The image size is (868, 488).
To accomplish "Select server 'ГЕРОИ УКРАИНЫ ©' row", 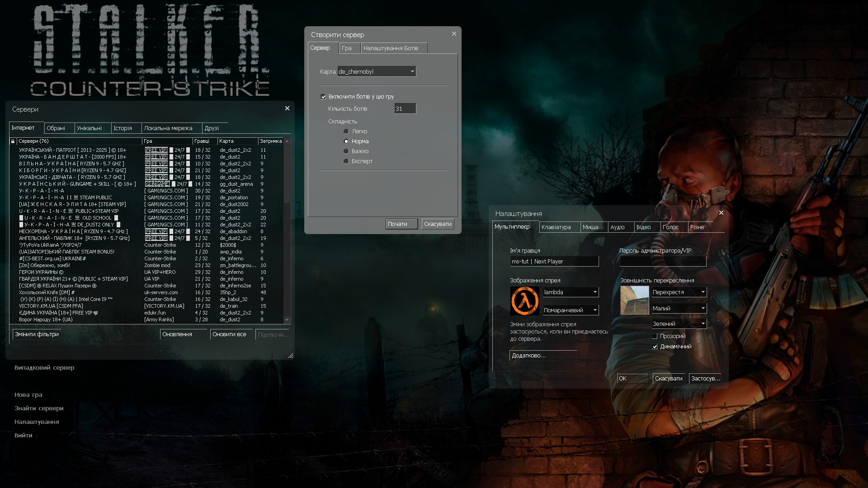I will (x=146, y=272).
